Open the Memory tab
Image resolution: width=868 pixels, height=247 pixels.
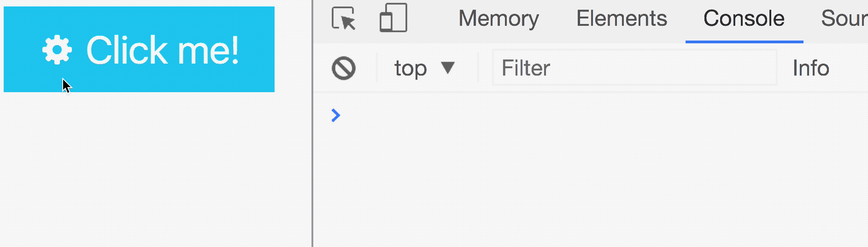[x=499, y=19]
